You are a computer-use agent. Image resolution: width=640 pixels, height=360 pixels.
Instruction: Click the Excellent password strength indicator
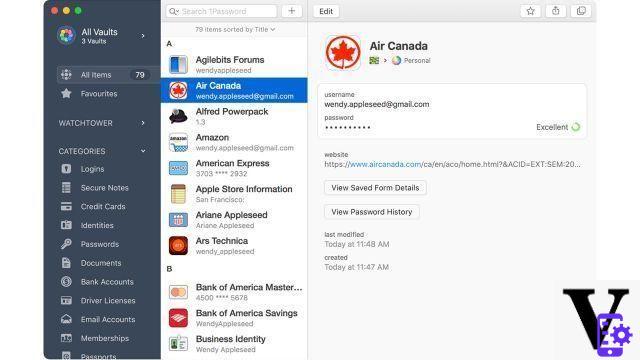coord(558,127)
